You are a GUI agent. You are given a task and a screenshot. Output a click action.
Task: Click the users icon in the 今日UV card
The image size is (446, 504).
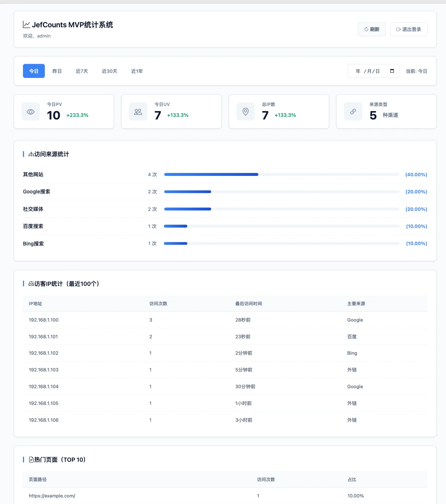[x=138, y=111]
